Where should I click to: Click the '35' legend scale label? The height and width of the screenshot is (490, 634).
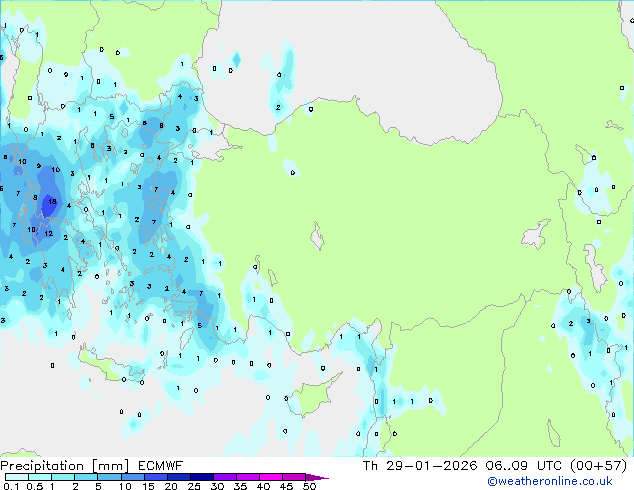(240, 486)
